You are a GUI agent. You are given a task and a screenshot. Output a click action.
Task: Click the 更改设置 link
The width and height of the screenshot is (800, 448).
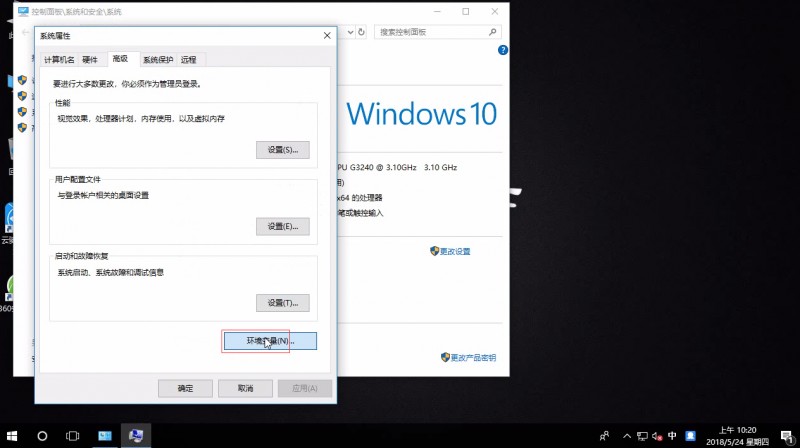point(455,252)
